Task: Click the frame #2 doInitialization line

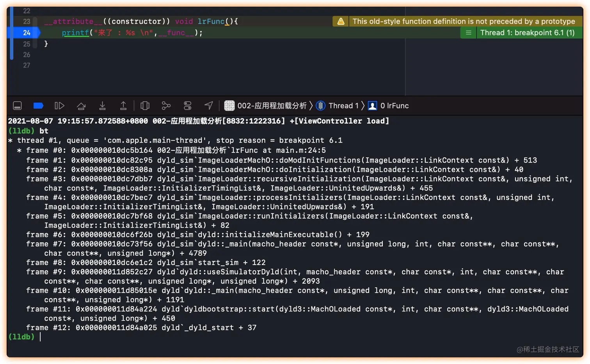Action: [x=275, y=170]
